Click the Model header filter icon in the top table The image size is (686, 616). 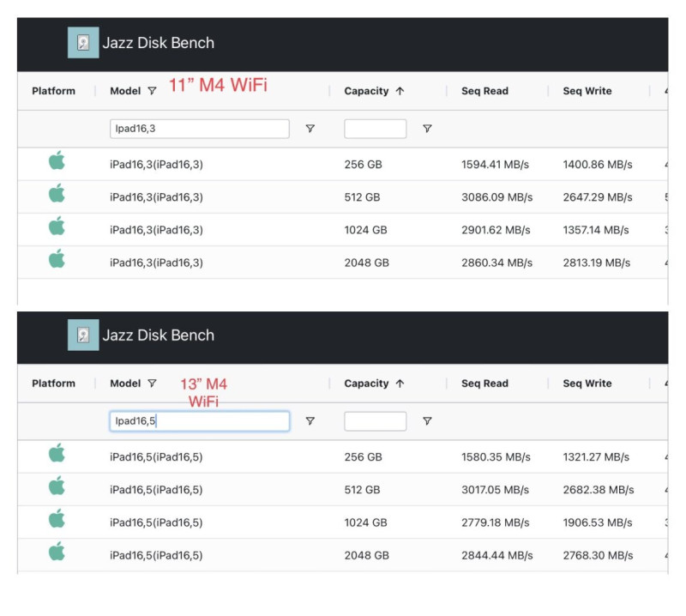[152, 91]
